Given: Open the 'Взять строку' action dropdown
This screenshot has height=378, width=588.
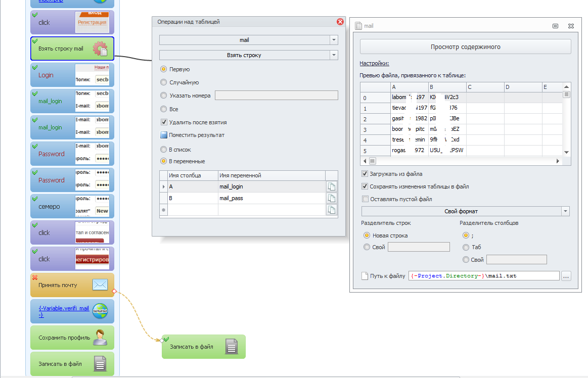Looking at the screenshot, I should click(333, 55).
